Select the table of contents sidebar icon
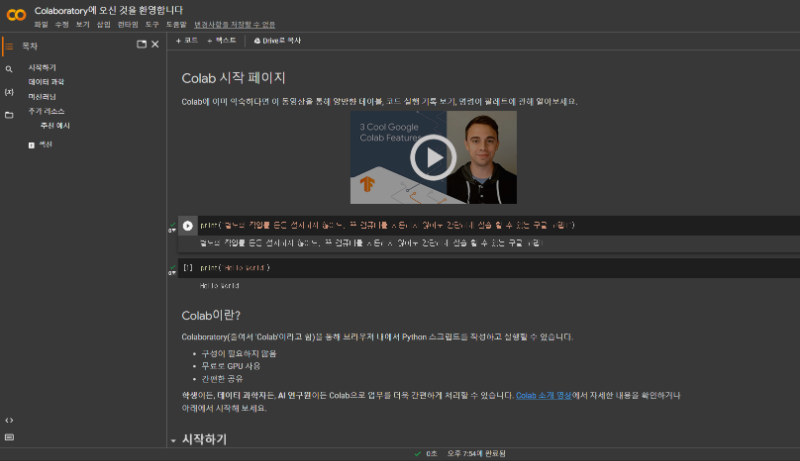This screenshot has width=800, height=461. [x=9, y=46]
